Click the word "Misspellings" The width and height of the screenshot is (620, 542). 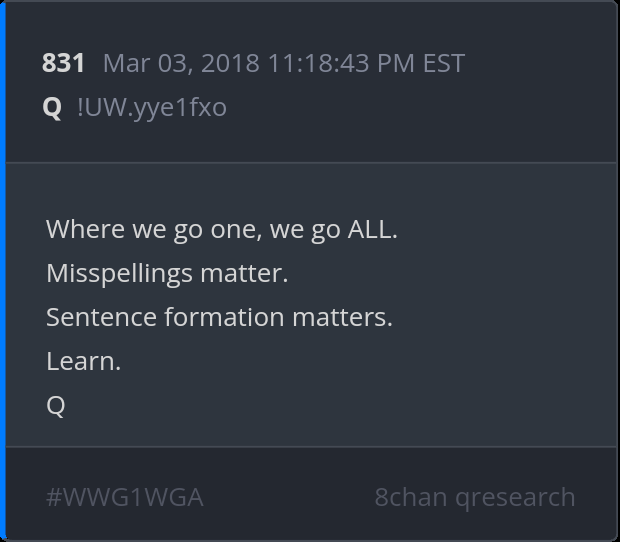coord(121,273)
